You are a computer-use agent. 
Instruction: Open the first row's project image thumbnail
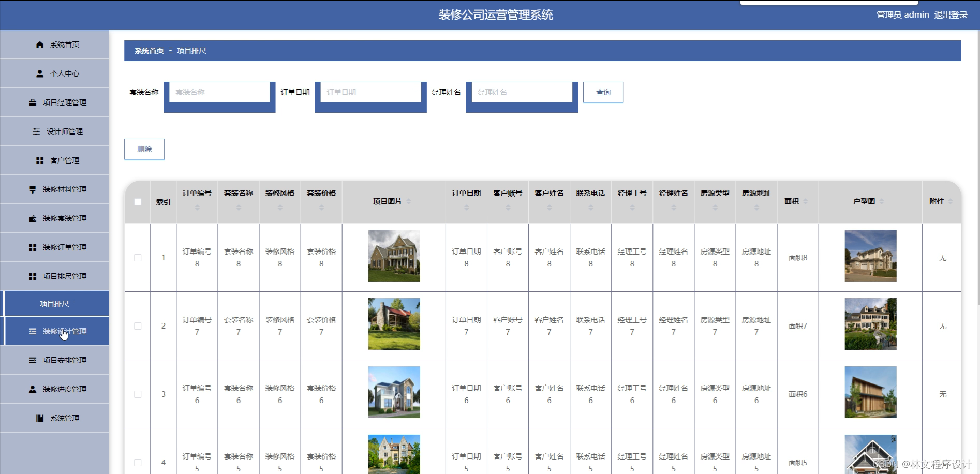(x=394, y=255)
